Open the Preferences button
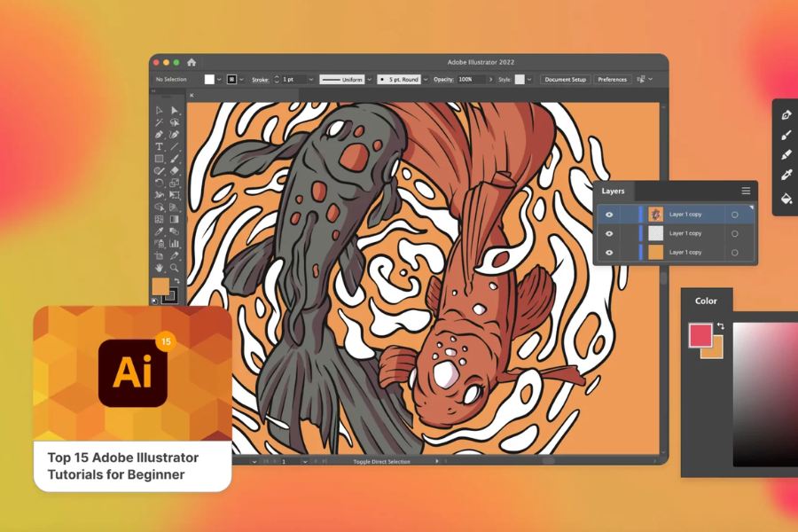This screenshot has height=532, width=798. pyautogui.click(x=612, y=80)
